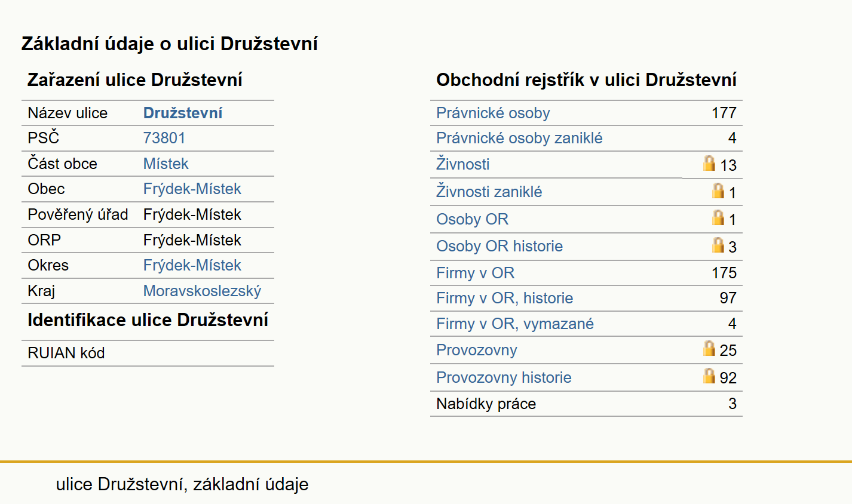The image size is (852, 504).
Task: Open Frýdek-Místek link in Okres row
Action: pos(192,265)
